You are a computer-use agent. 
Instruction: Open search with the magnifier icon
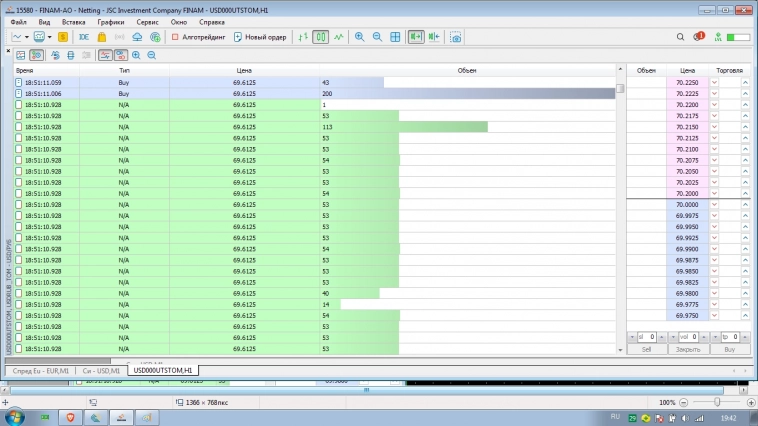(678, 37)
